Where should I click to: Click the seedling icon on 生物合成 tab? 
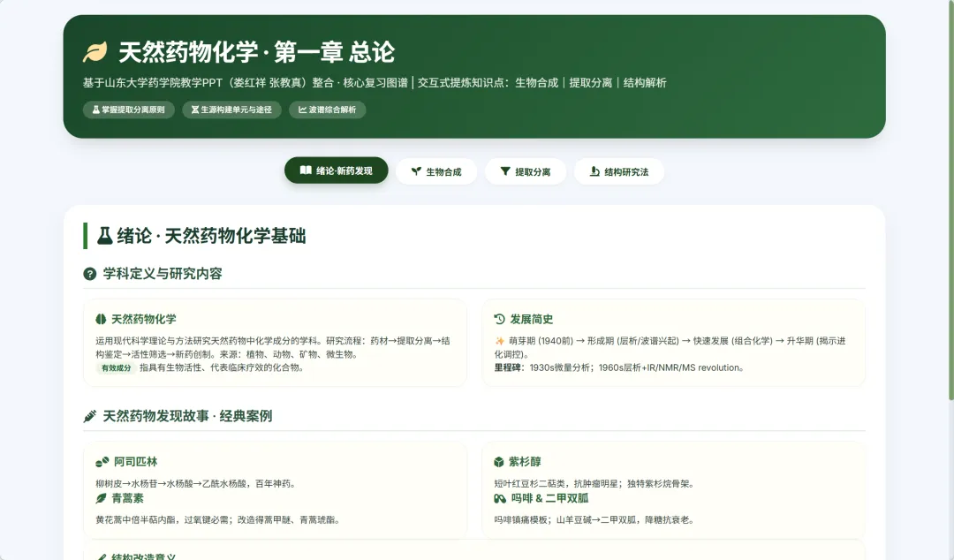point(416,171)
